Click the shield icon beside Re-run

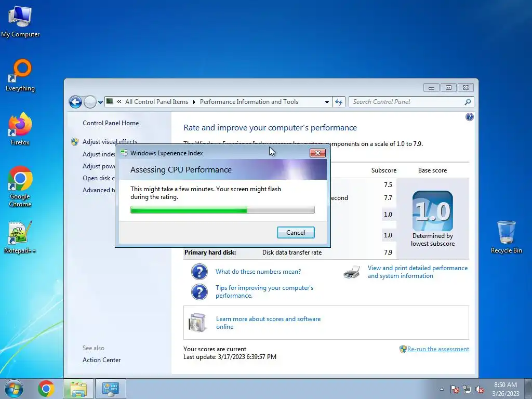click(x=403, y=349)
